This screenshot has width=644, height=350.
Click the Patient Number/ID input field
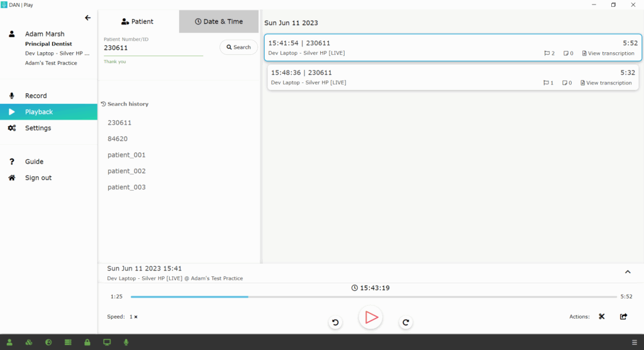[x=153, y=48]
